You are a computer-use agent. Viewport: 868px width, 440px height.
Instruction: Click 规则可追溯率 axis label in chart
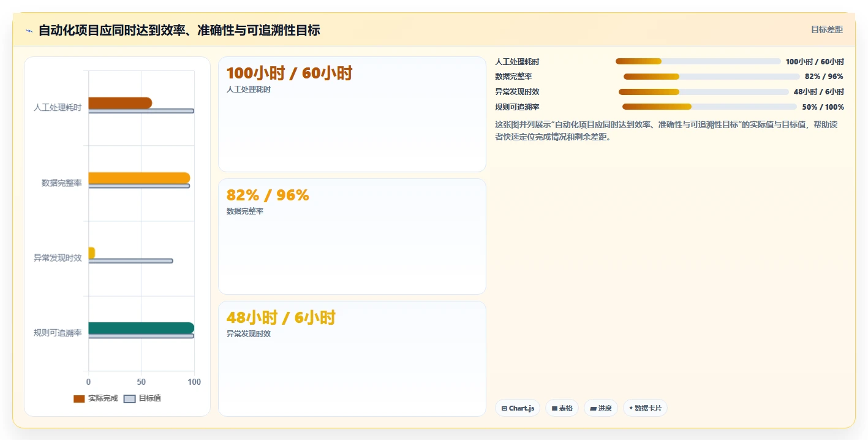click(58, 333)
